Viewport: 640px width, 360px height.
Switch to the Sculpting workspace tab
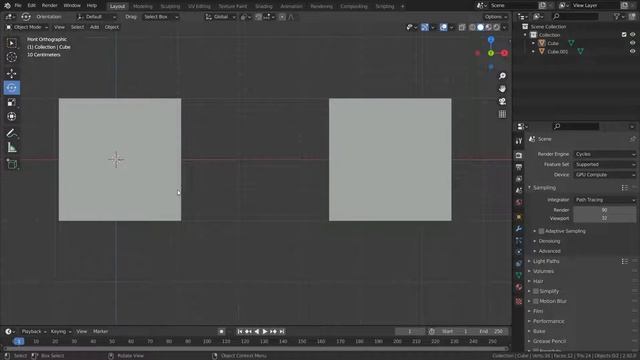coord(170,6)
